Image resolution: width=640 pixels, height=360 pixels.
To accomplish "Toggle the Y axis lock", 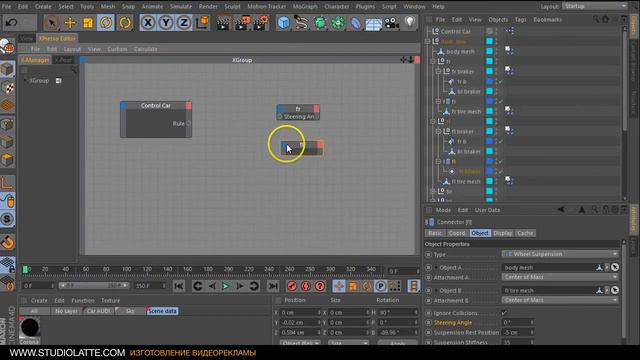I will 166,22.
